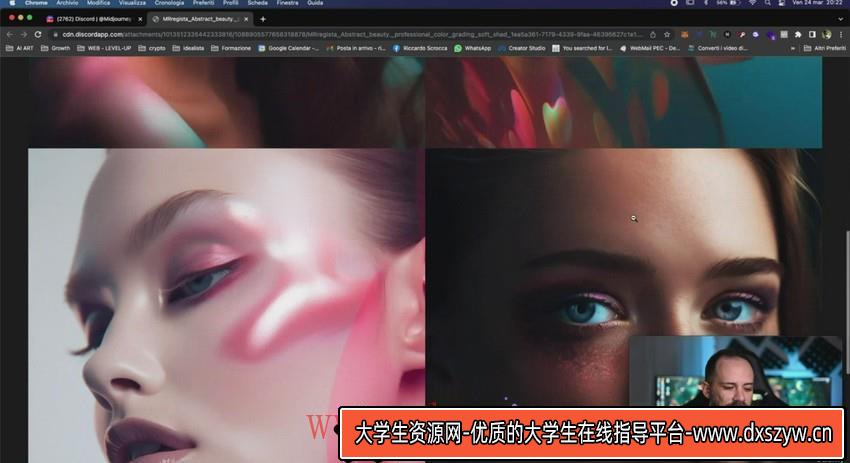Open the idealista bookmark folder
The image size is (850, 463).
[x=188, y=48]
